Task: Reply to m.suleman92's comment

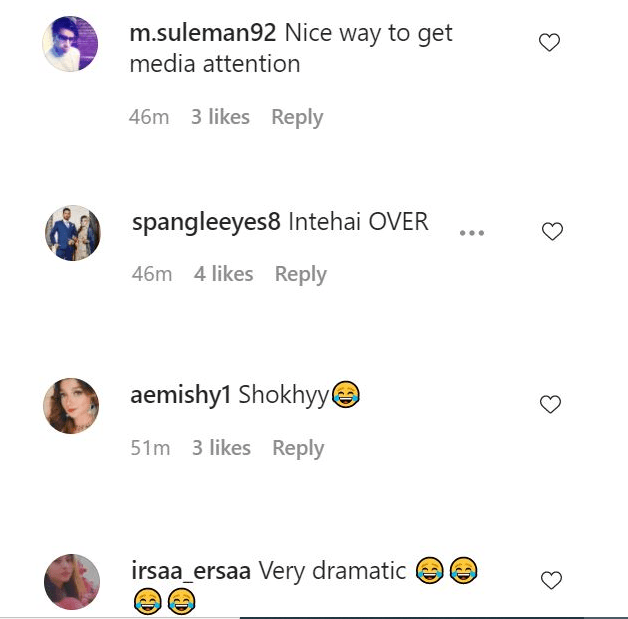Action: tap(297, 117)
